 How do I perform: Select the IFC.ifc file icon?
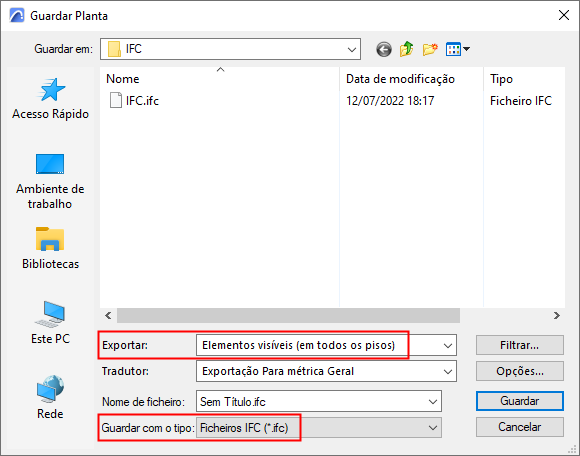pos(116,100)
